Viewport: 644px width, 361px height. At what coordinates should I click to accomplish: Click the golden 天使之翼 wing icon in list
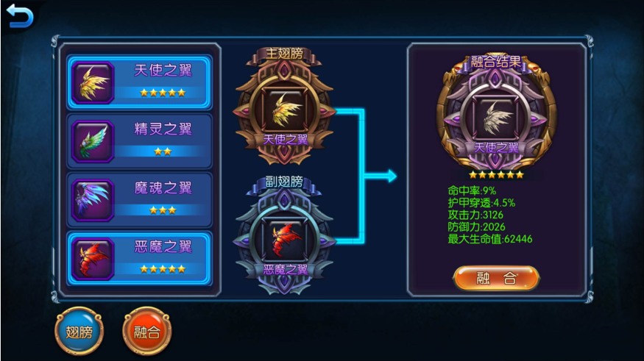(93, 83)
